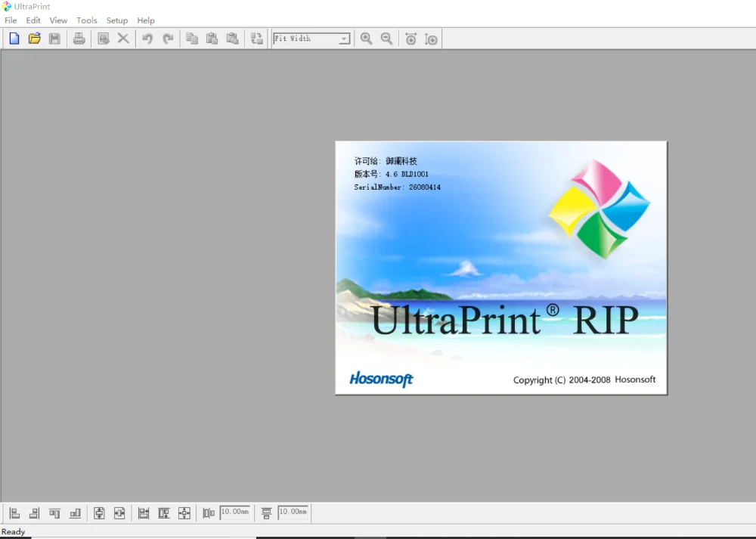The width and height of the screenshot is (756, 539).
Task: Click the vertical spacing value field
Action: click(x=293, y=513)
